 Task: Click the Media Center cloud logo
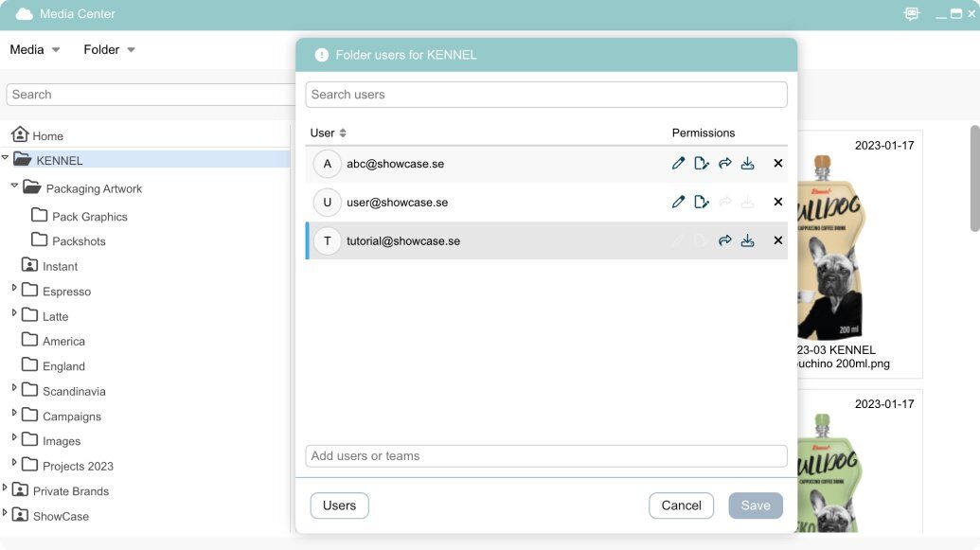(x=24, y=14)
